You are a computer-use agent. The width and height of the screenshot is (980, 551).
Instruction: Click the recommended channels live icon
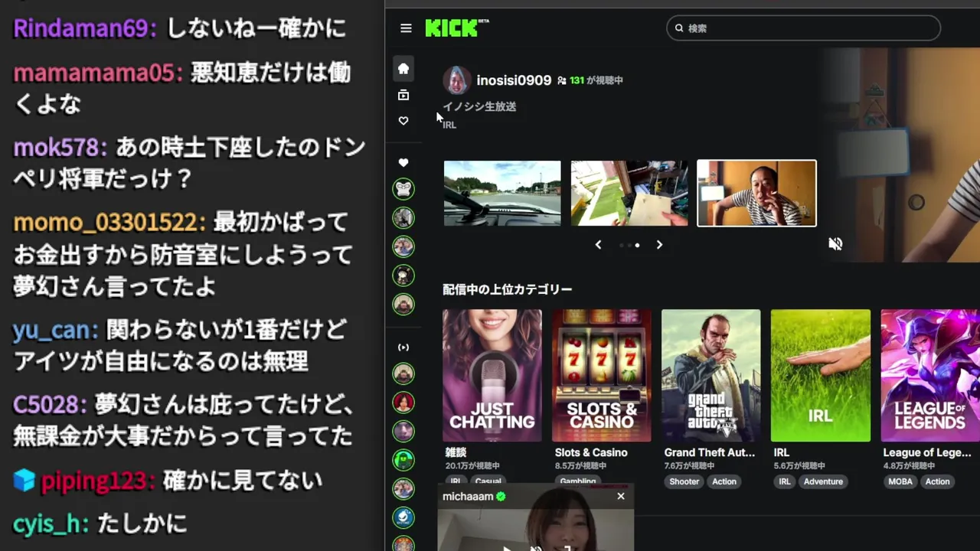click(x=403, y=347)
